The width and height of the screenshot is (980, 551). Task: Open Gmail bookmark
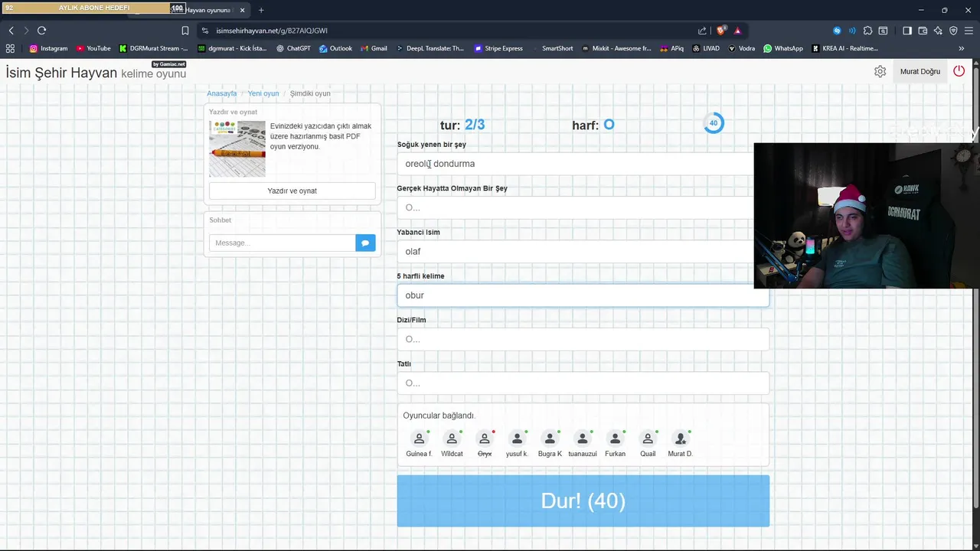tap(374, 48)
